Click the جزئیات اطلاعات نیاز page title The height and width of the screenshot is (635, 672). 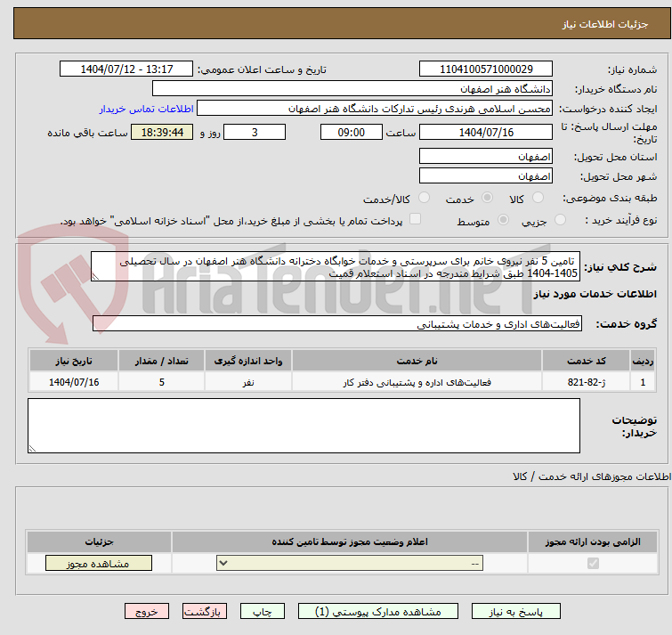point(605,24)
